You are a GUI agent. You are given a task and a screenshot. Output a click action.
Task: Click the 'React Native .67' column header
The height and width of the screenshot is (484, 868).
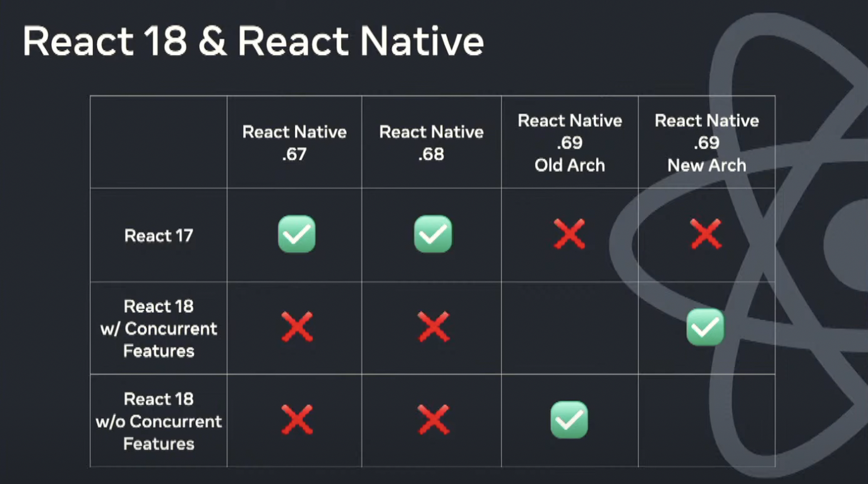(x=294, y=143)
